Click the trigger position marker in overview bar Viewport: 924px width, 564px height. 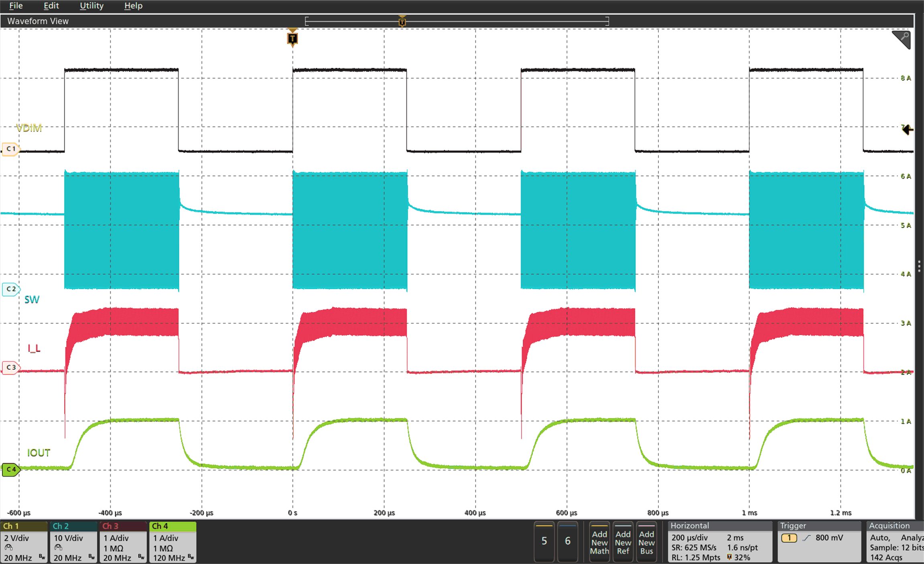point(402,21)
